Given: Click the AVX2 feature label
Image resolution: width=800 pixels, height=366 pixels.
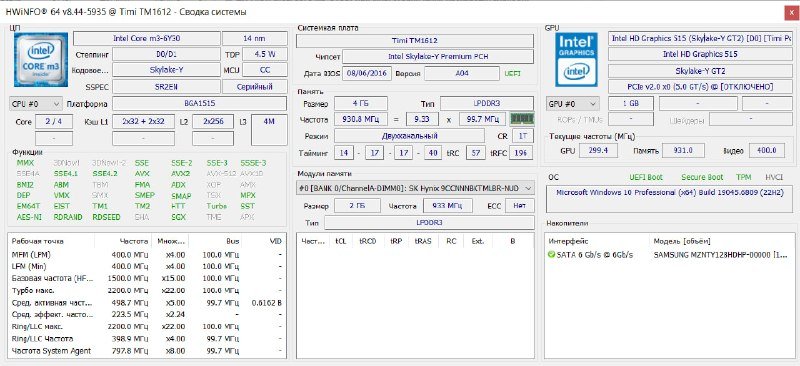Looking at the screenshot, I should 181,174.
